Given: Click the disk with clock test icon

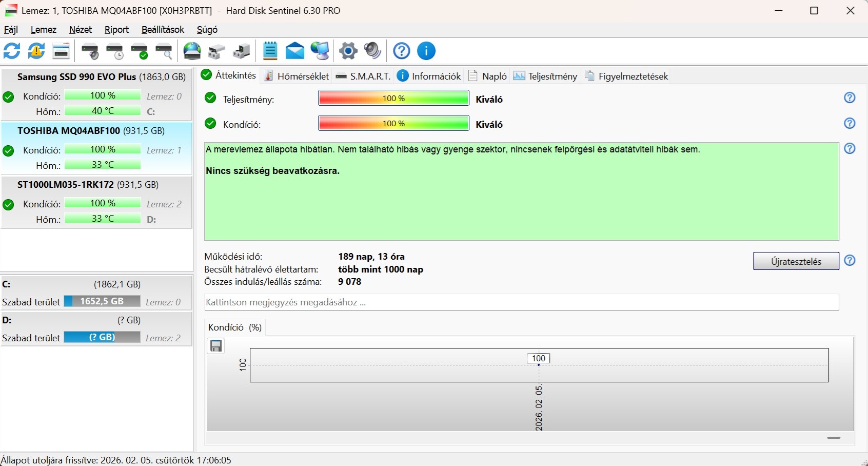Looking at the screenshot, I should [x=115, y=51].
